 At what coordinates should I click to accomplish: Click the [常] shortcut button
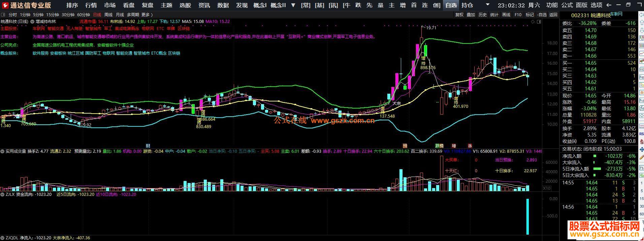(x=306, y=5)
